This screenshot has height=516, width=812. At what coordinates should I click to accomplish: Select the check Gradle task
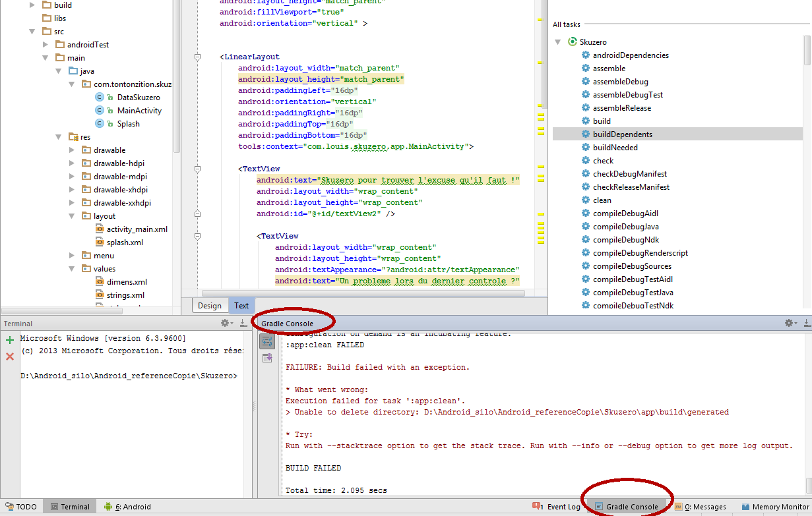coord(603,161)
